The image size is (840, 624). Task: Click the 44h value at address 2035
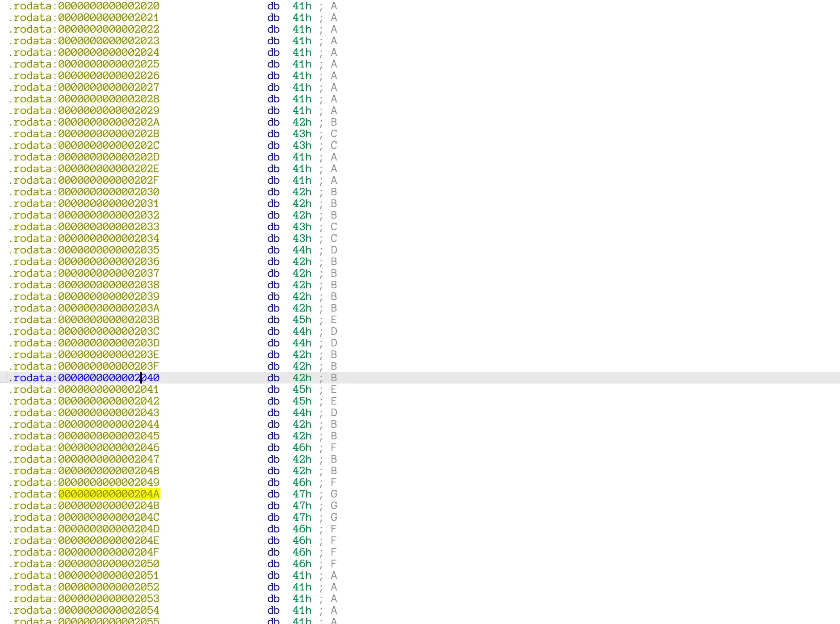[302, 250]
